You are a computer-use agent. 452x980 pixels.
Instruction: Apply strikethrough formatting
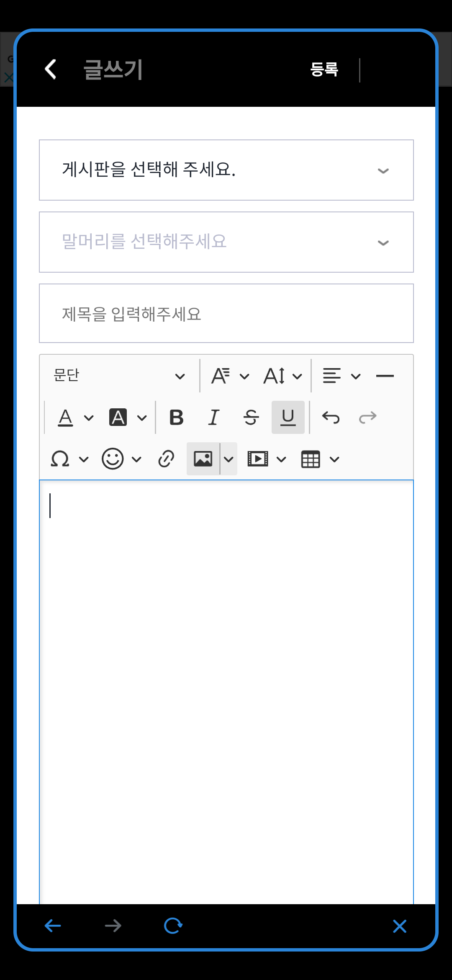(251, 417)
